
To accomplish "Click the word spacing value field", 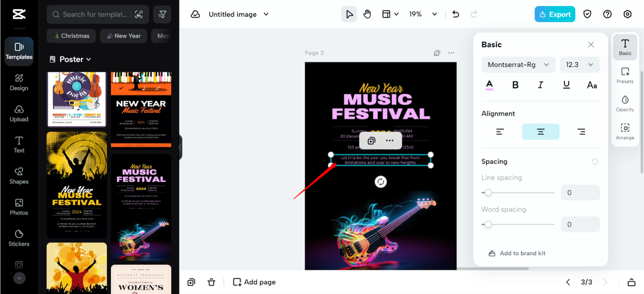I will point(581,224).
